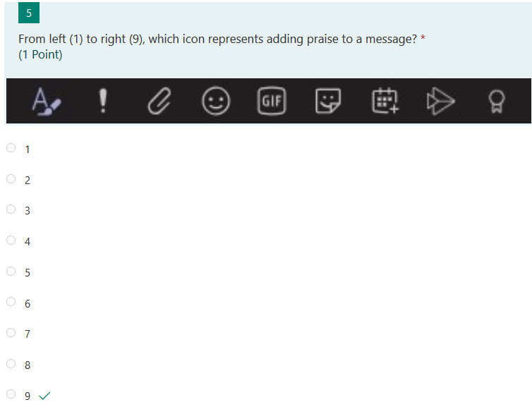This screenshot has height=419, width=532.
Task: Select radio option 1
Action: [11, 148]
